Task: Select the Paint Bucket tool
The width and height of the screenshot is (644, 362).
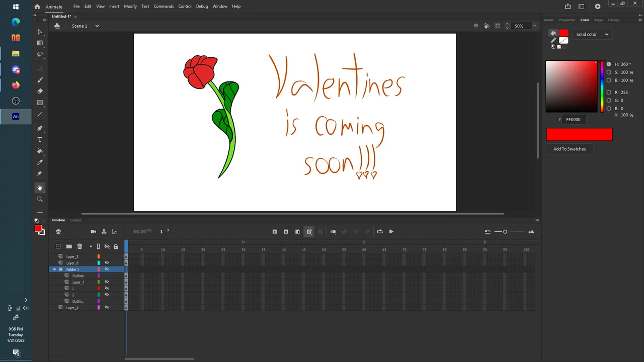Action: tap(40, 151)
